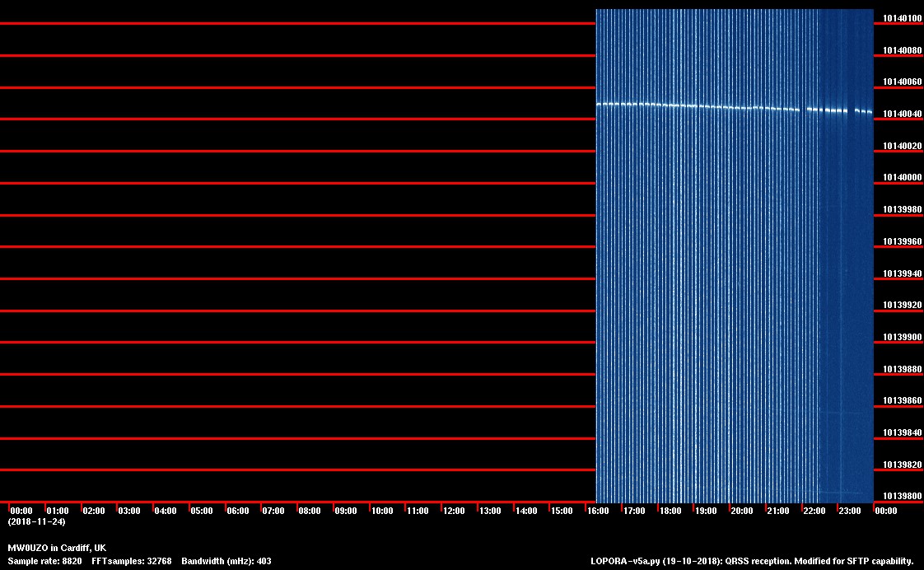The image size is (924, 570).
Task: Click the 10139900 frequency label
Action: 902,337
